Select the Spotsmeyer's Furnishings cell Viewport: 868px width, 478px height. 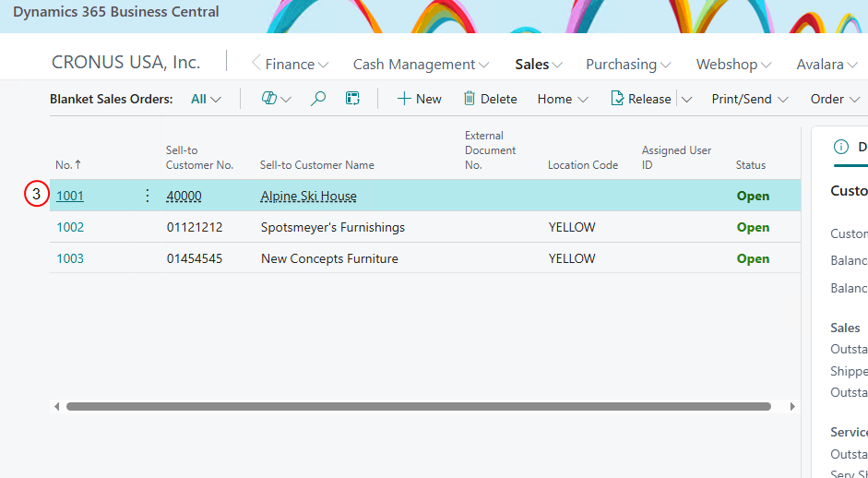(333, 227)
